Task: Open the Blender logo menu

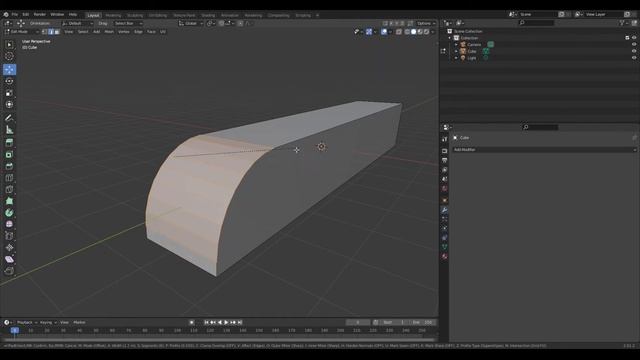Action: point(6,14)
